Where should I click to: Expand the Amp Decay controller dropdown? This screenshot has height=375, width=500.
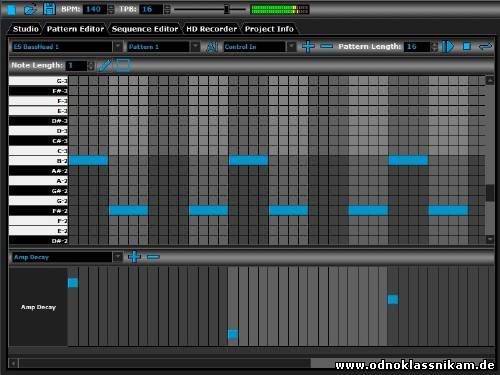pos(118,257)
